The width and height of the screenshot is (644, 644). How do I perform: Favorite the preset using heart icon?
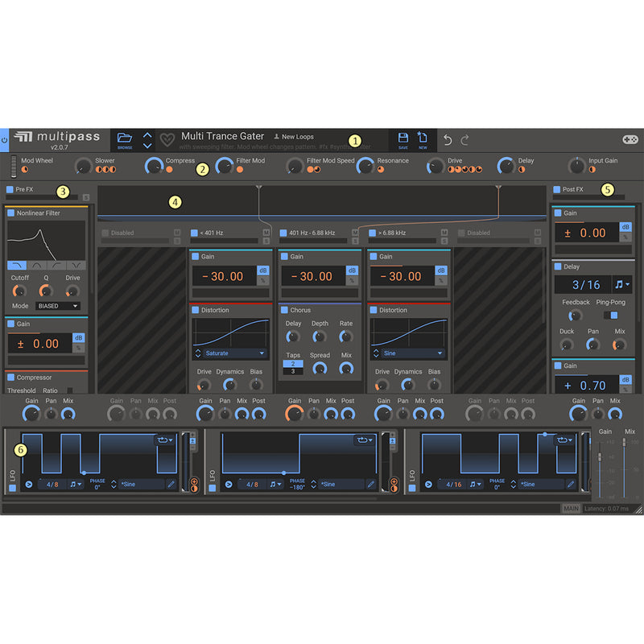tap(167, 140)
